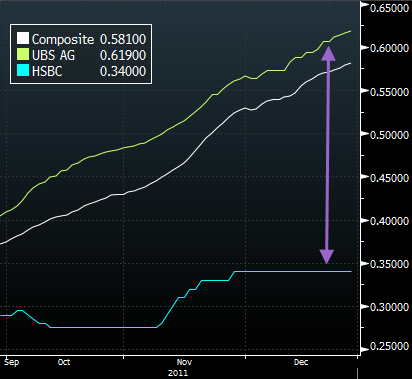The width and height of the screenshot is (412, 379).
Task: Select the UBS AG legend label
Action: click(x=53, y=55)
